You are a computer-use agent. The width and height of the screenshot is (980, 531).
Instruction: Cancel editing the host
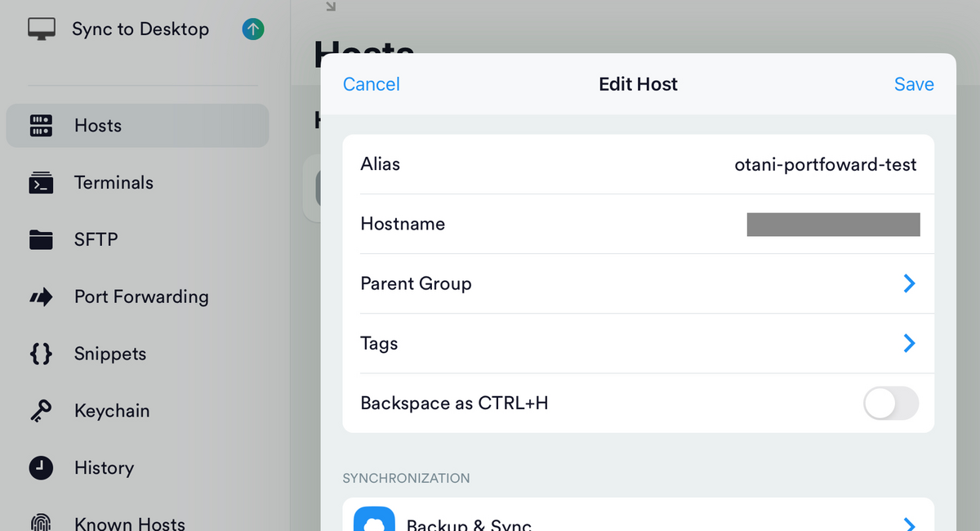(x=371, y=83)
